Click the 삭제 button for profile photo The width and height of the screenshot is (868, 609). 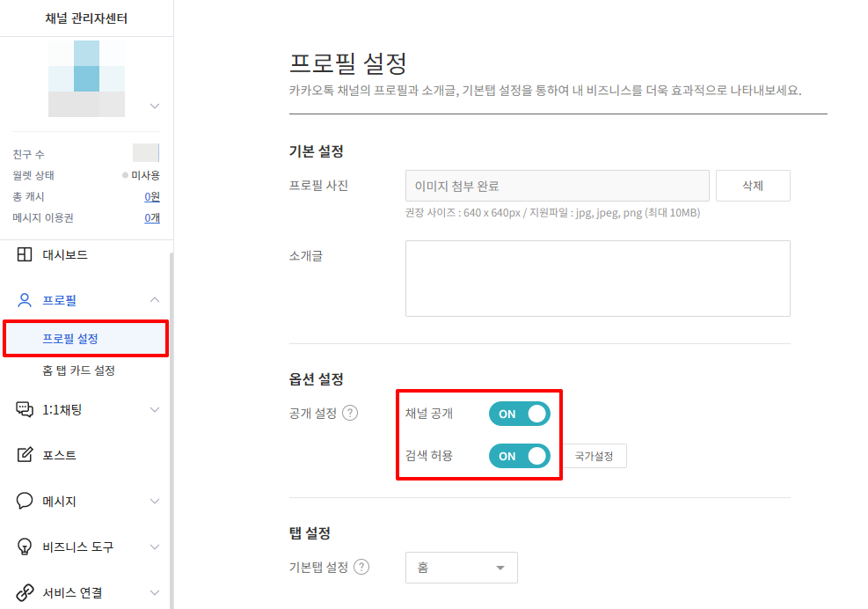pyautogui.click(x=753, y=186)
